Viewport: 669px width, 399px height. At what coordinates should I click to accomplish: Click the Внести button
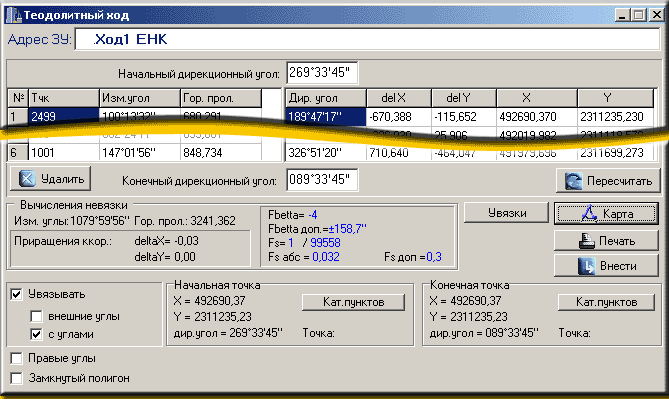(606, 265)
